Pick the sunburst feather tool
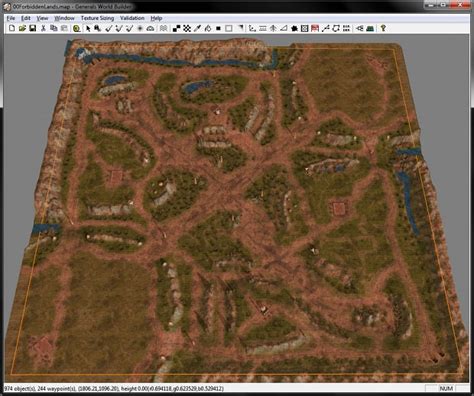 (x=140, y=29)
